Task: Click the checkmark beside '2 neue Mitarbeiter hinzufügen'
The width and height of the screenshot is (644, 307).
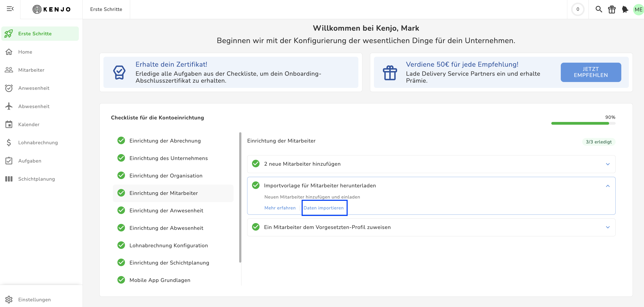Action: (x=256, y=164)
